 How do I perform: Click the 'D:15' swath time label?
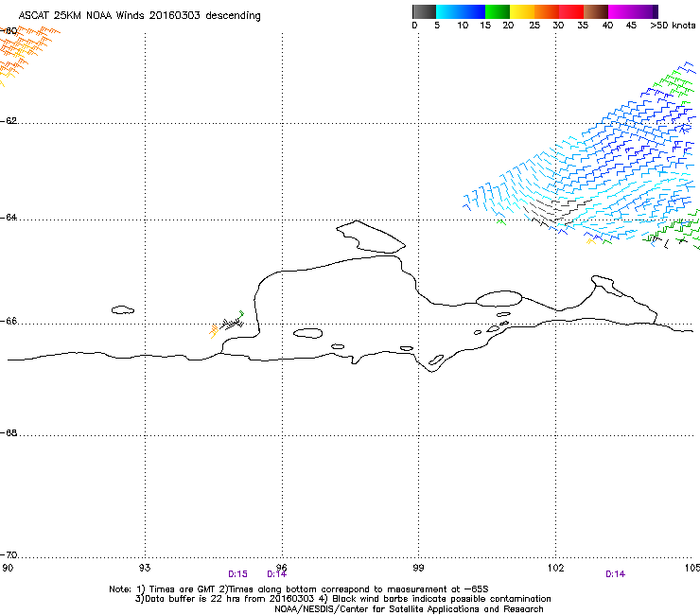tap(237, 574)
